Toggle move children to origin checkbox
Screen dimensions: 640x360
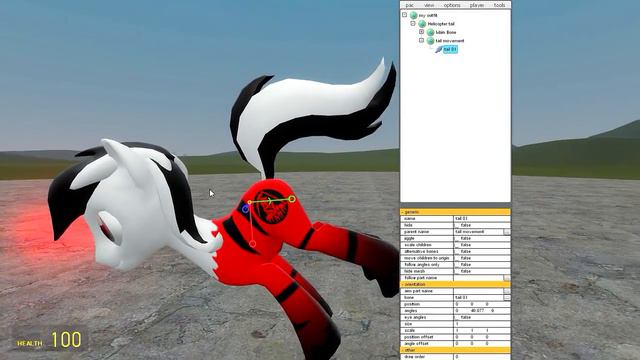tap(457, 258)
